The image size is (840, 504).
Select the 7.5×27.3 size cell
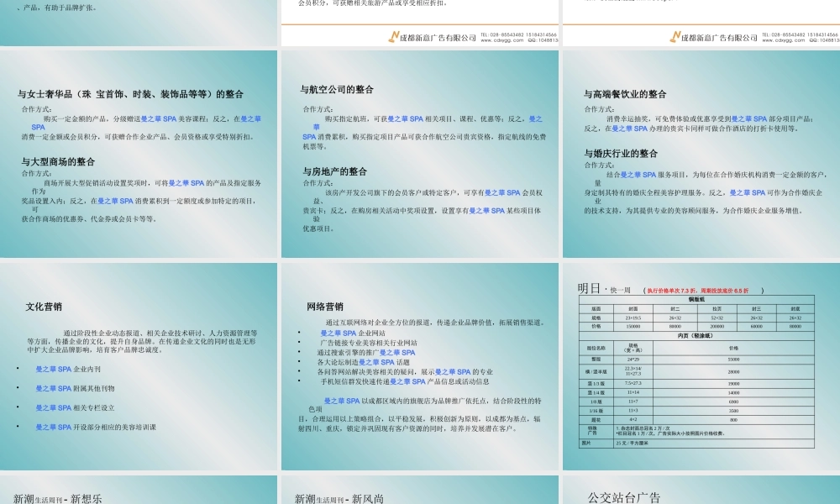[633, 384]
